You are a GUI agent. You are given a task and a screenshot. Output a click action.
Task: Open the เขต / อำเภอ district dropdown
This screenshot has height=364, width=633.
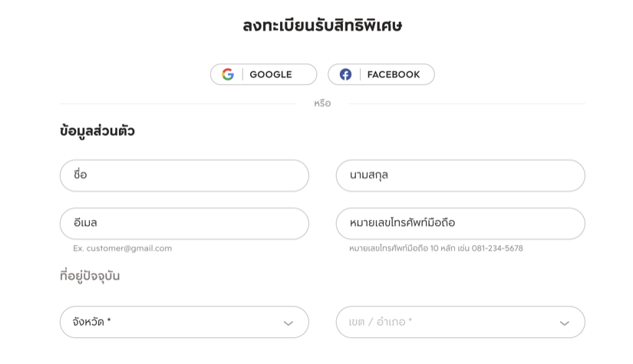click(x=460, y=322)
